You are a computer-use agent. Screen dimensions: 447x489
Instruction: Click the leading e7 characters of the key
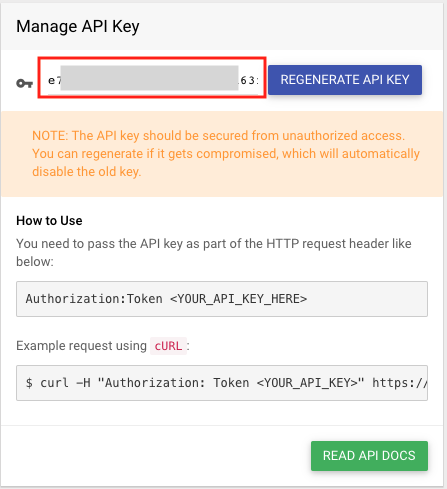point(55,80)
